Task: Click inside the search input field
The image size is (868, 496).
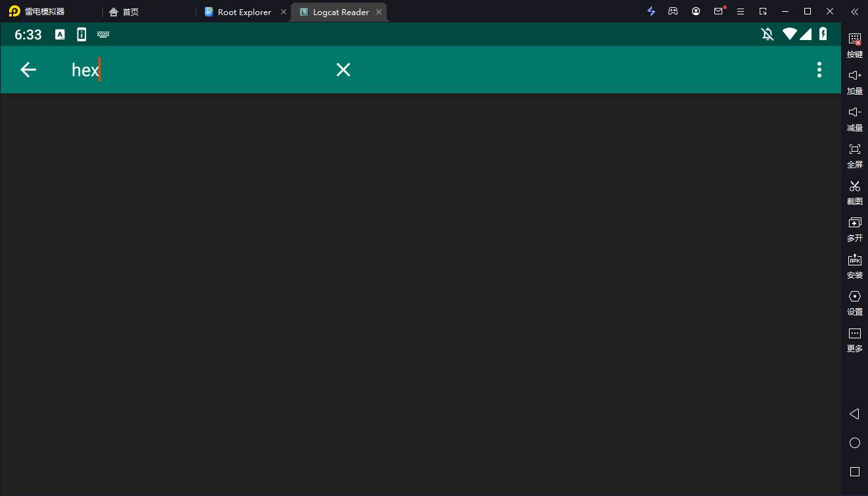Action: [164, 70]
